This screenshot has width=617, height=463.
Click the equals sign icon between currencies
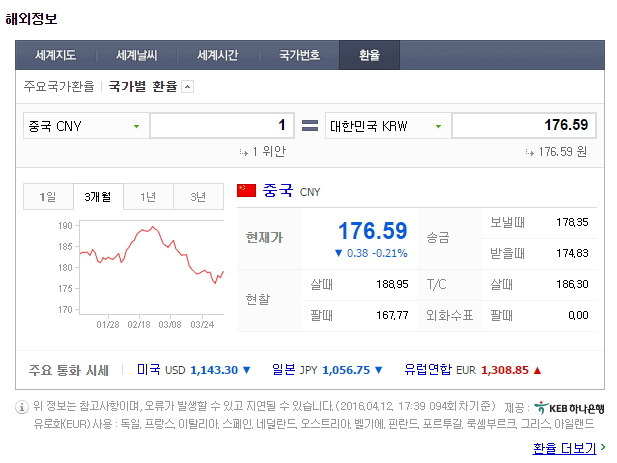click(310, 126)
